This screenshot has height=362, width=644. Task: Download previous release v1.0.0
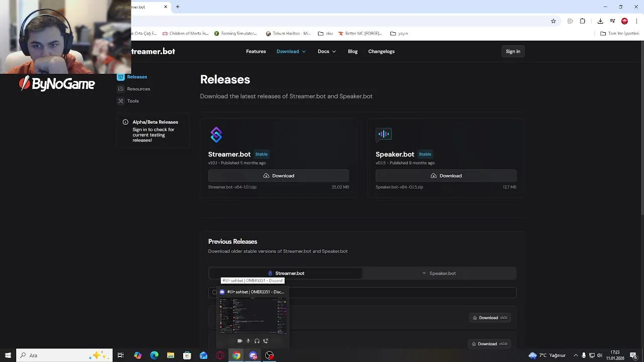(x=490, y=344)
